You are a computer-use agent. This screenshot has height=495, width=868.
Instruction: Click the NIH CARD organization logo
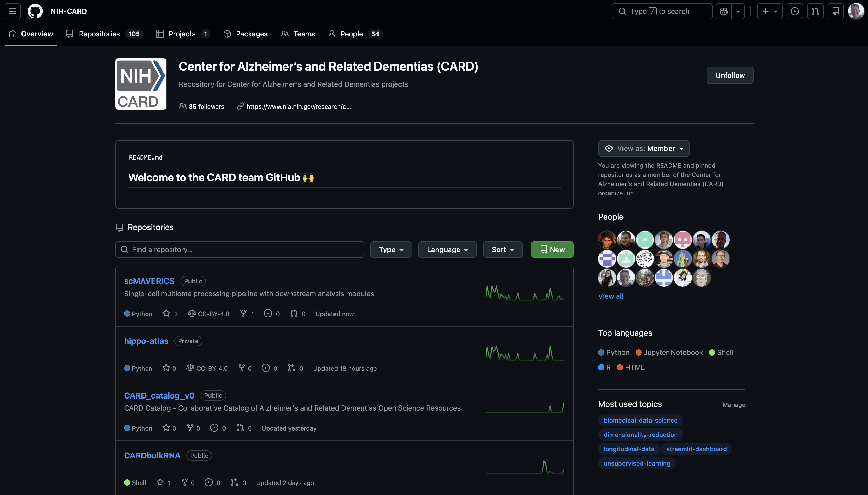(x=141, y=84)
